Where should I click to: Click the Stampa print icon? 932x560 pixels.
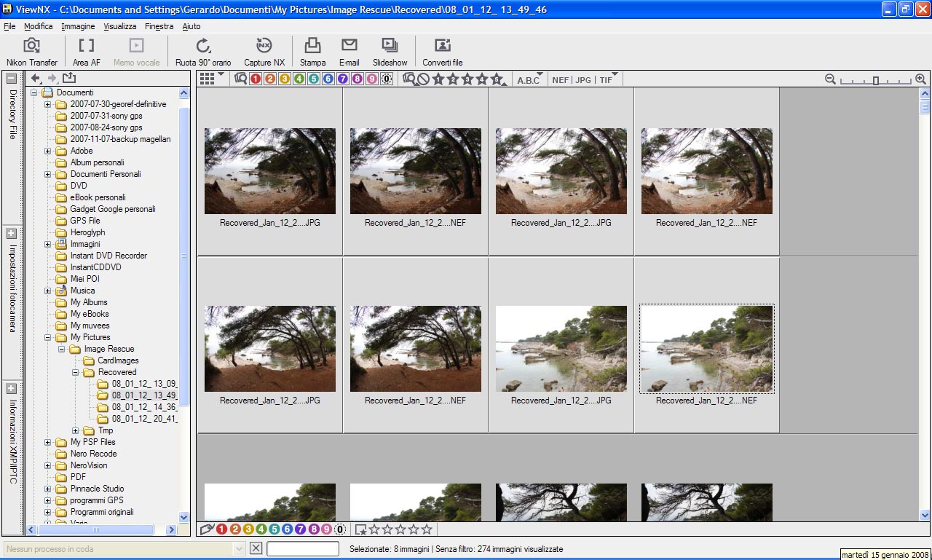tap(312, 46)
